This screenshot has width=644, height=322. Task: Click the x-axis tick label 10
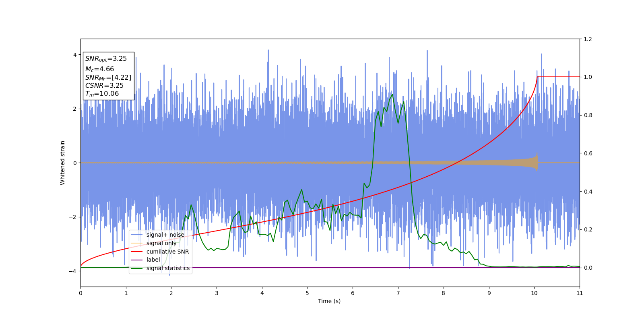pyautogui.click(x=534, y=293)
